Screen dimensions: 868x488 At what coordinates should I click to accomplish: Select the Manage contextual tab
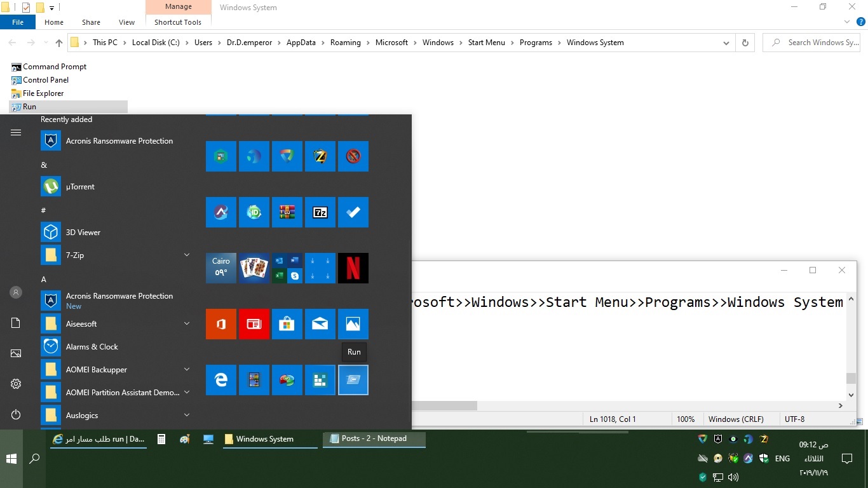tap(179, 7)
